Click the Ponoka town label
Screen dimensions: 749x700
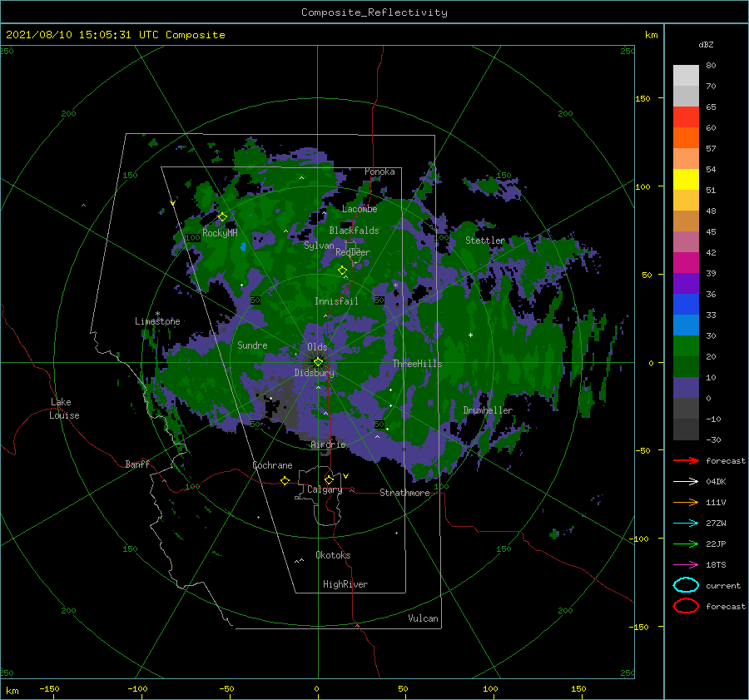(x=379, y=171)
